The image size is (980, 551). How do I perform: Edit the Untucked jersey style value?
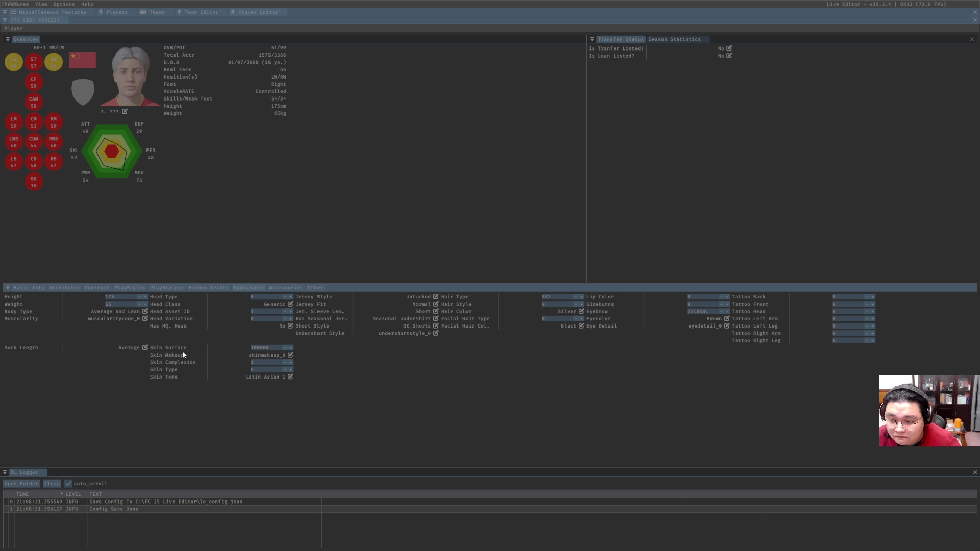pos(436,297)
